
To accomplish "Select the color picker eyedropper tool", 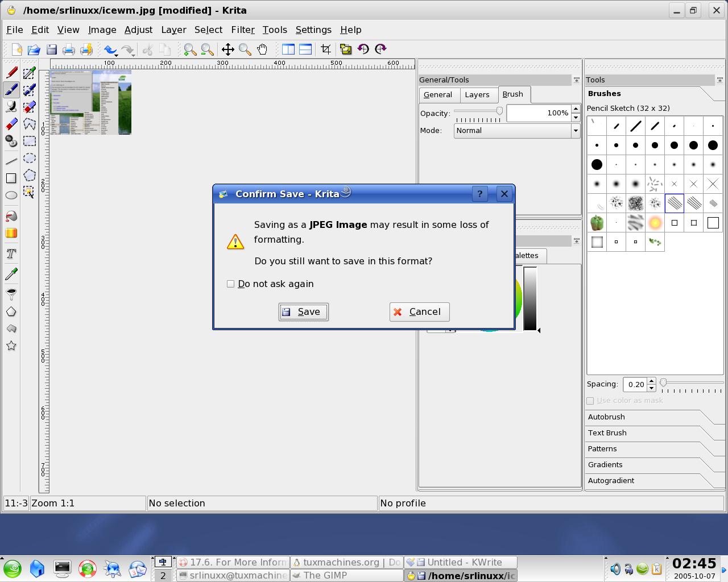I will pyautogui.click(x=11, y=274).
